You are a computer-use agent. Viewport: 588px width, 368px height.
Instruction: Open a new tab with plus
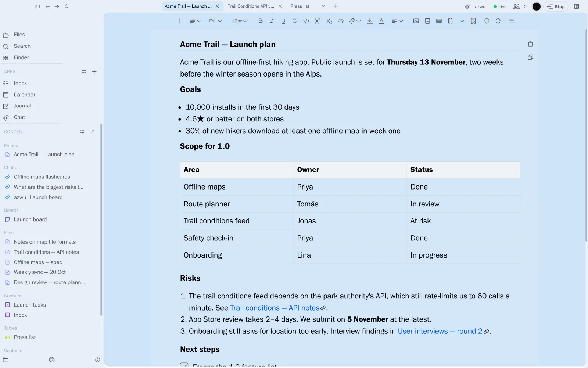tap(336, 6)
